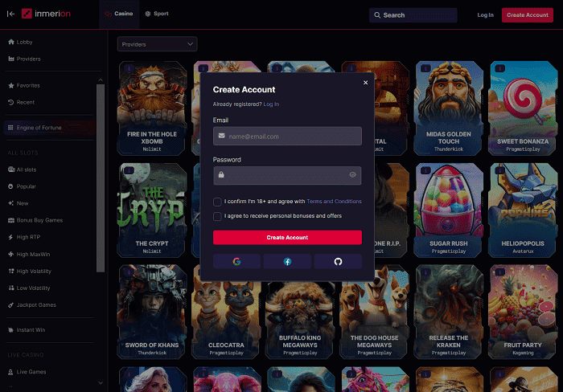The width and height of the screenshot is (563, 392).
Task: Open The Crypt game card
Action: point(152,210)
